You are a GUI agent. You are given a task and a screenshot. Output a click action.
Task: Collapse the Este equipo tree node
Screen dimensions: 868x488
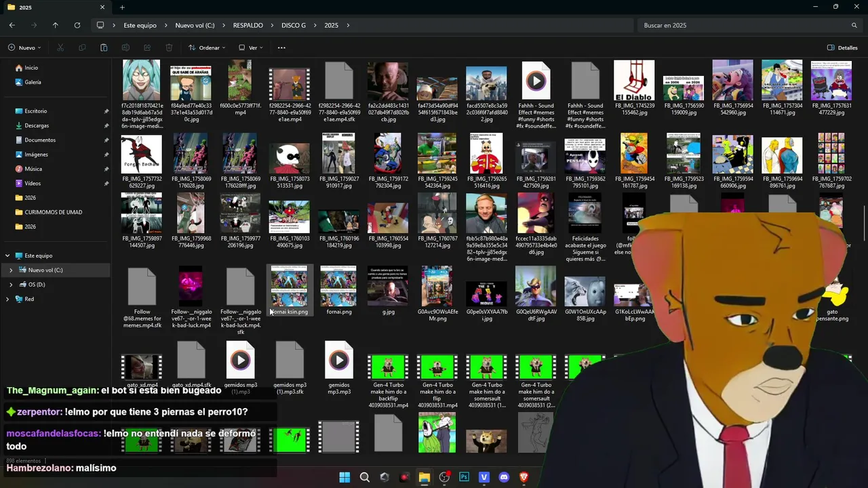point(7,256)
